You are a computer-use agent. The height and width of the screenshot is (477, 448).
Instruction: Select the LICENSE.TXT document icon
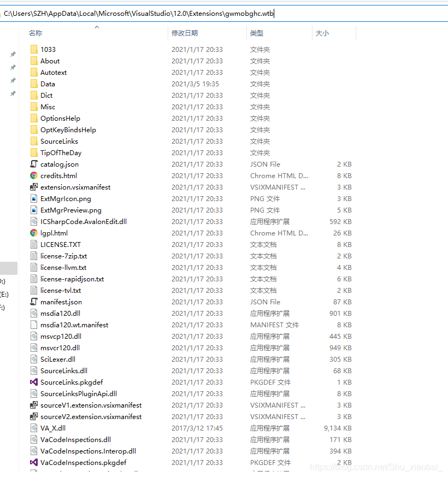pyautogui.click(x=34, y=245)
